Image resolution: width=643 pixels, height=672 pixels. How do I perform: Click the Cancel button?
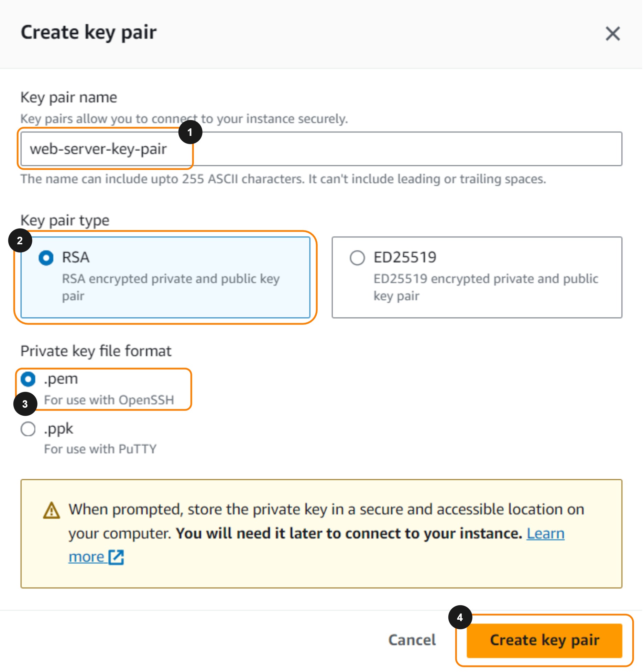click(x=412, y=640)
